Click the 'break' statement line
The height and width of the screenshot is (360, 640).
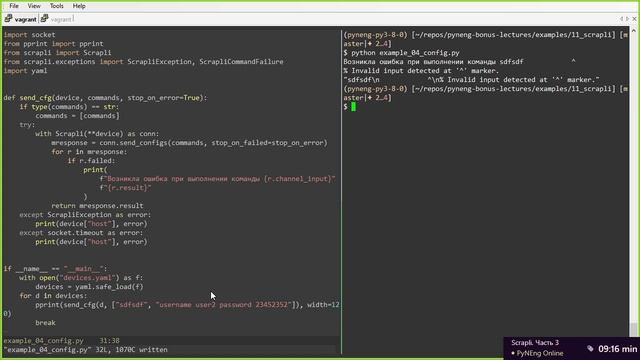(x=45, y=322)
